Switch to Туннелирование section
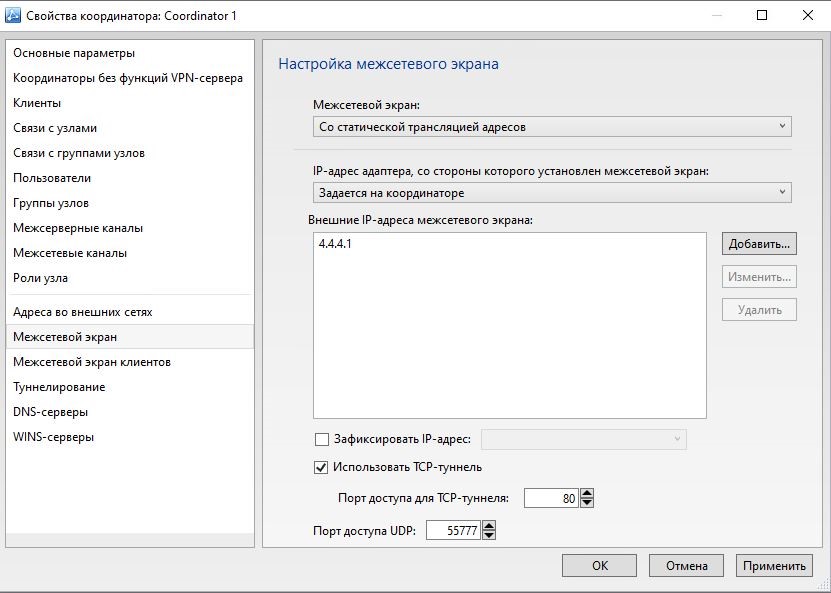The image size is (831, 593). 59,387
